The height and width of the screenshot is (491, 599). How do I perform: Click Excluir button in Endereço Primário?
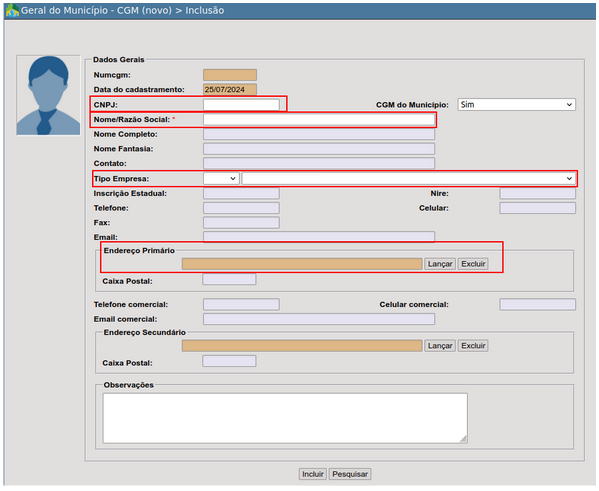point(473,264)
